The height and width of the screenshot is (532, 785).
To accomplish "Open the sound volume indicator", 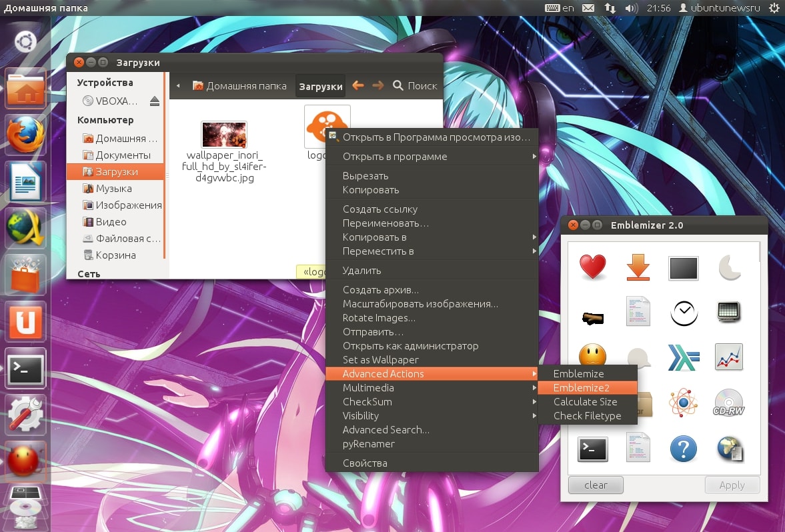I will click(x=632, y=8).
